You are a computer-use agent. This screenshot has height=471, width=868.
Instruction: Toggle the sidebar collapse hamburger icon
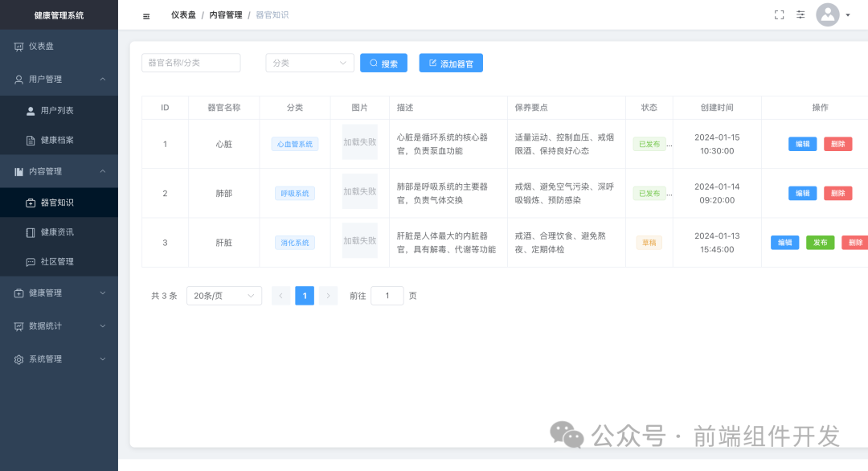click(145, 14)
